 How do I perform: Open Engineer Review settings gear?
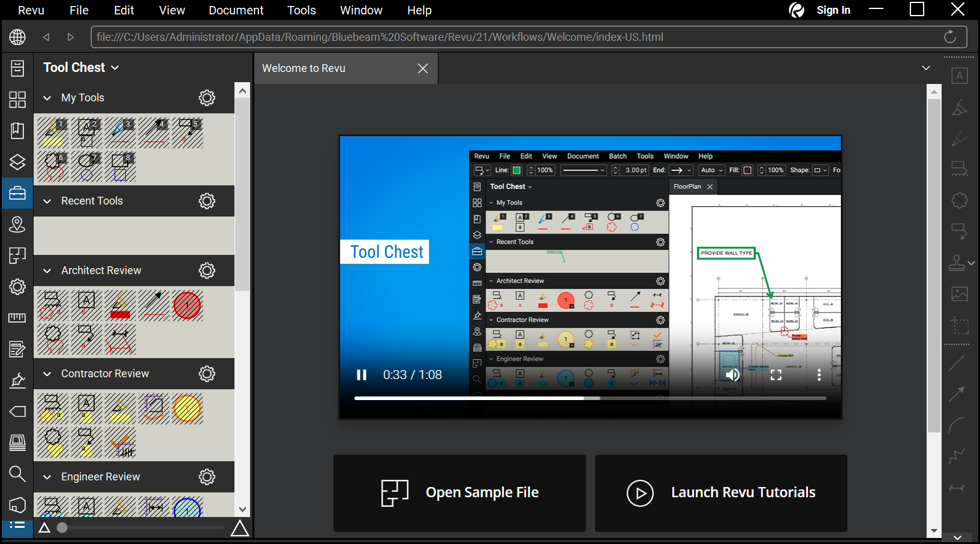(x=207, y=477)
